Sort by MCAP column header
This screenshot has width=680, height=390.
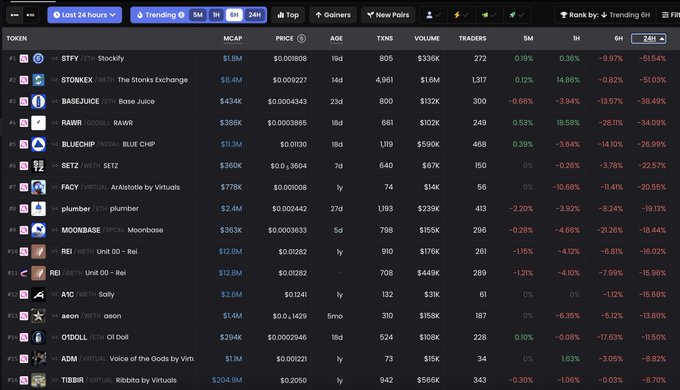(233, 39)
